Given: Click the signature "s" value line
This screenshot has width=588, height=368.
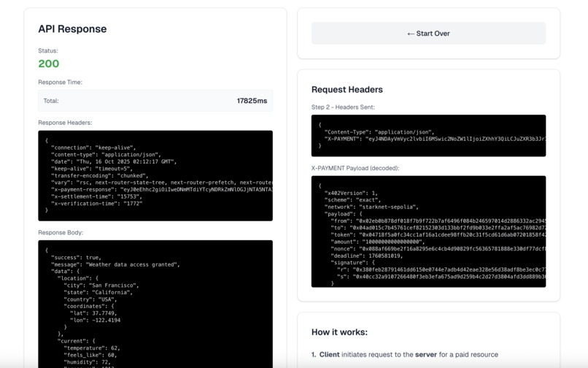Looking at the screenshot, I should (441, 277).
